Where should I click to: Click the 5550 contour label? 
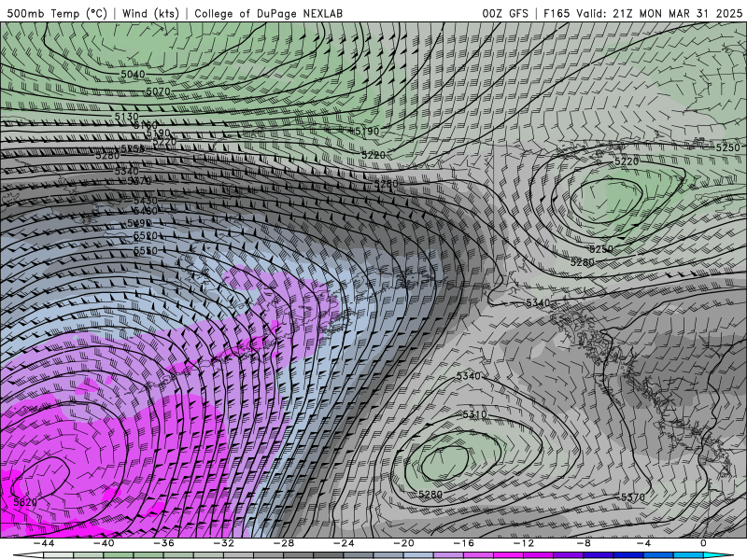pos(146,250)
